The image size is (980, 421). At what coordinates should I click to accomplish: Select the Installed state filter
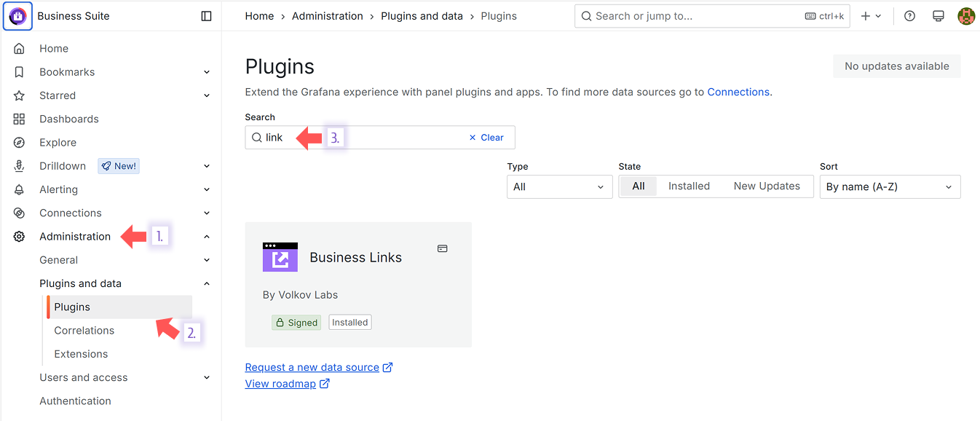tap(689, 186)
